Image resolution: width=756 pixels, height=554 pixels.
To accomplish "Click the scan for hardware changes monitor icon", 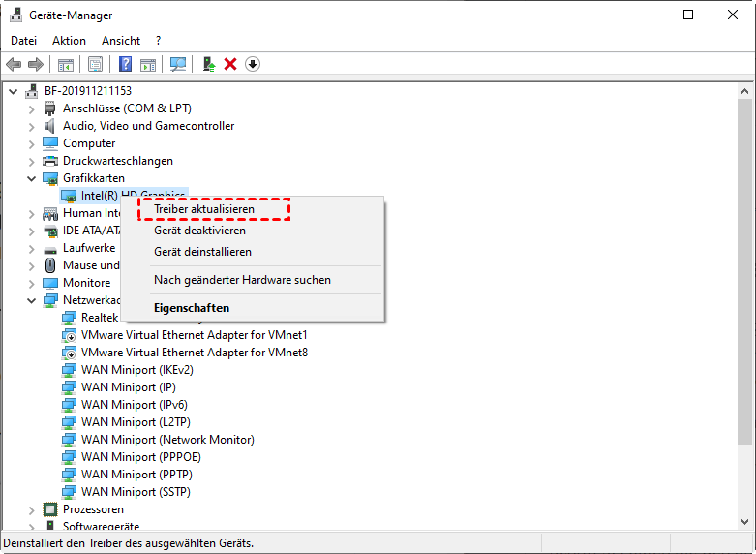I will tap(177, 64).
